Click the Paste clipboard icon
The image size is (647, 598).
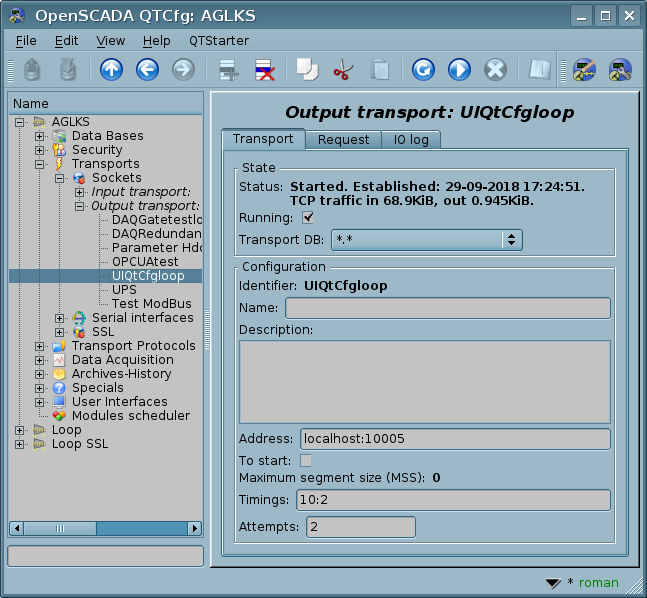click(x=380, y=69)
